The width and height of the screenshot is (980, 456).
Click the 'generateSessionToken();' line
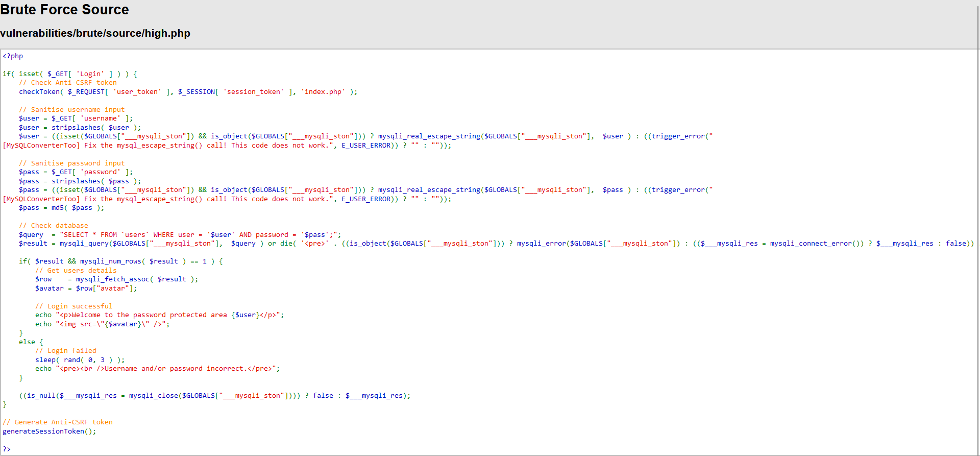point(50,431)
